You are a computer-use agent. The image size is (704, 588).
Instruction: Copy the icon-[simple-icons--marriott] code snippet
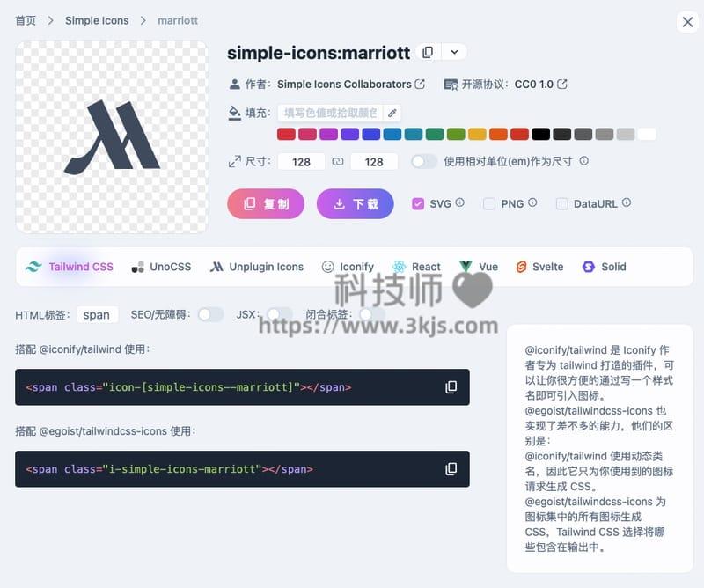451,387
